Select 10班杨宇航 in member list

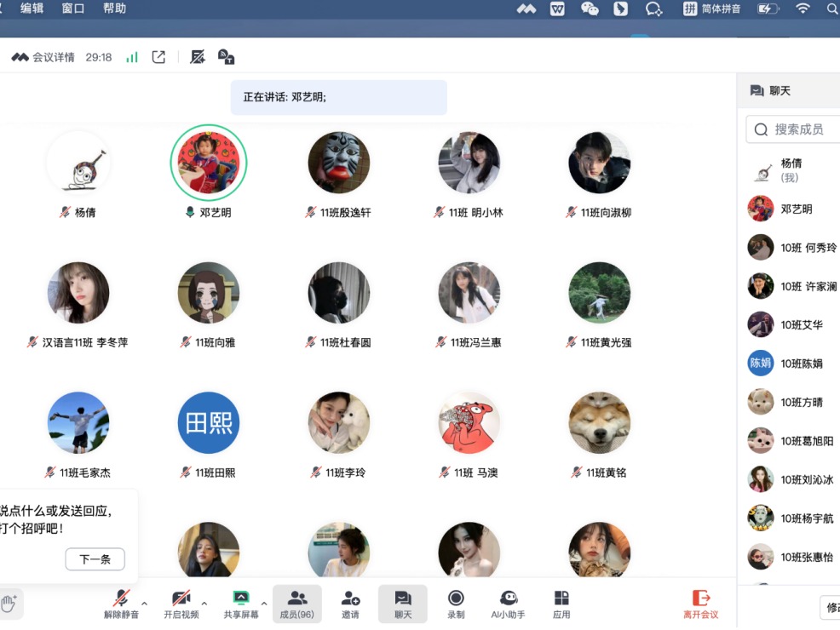pyautogui.click(x=793, y=518)
